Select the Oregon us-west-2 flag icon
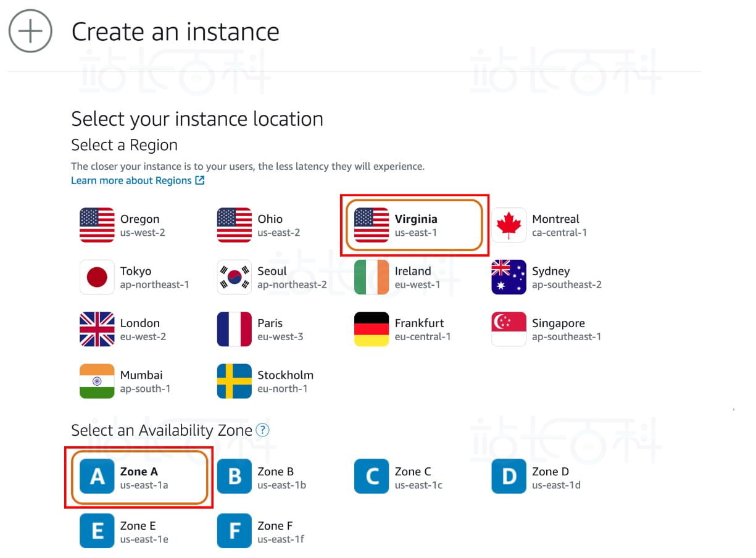The width and height of the screenshot is (756, 558). tap(97, 225)
